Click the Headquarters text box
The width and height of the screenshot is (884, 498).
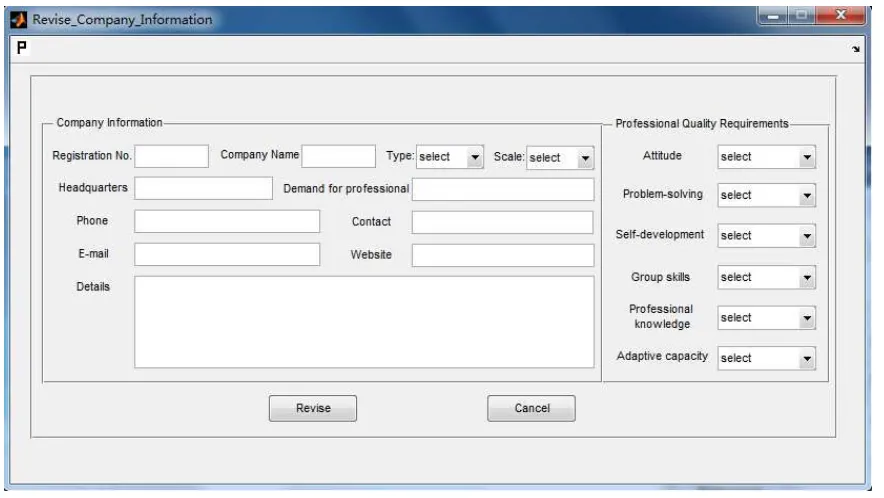tap(204, 188)
